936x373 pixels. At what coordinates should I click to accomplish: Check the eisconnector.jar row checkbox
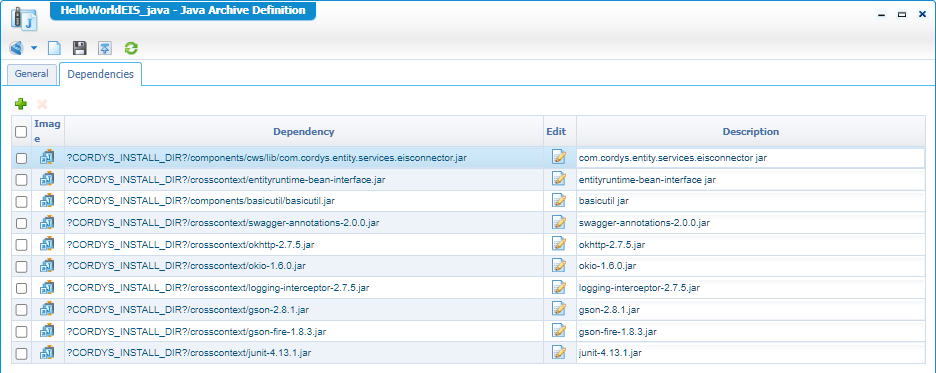click(x=21, y=158)
